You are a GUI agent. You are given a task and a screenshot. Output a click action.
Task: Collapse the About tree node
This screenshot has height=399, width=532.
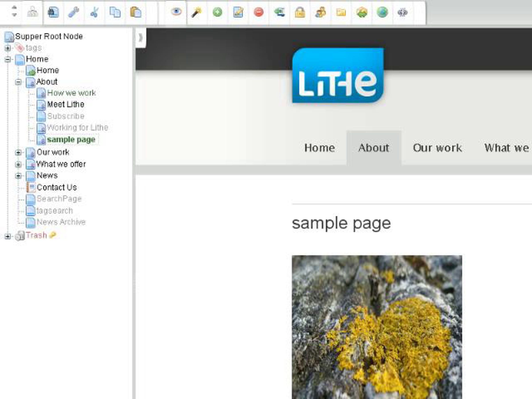(x=18, y=82)
